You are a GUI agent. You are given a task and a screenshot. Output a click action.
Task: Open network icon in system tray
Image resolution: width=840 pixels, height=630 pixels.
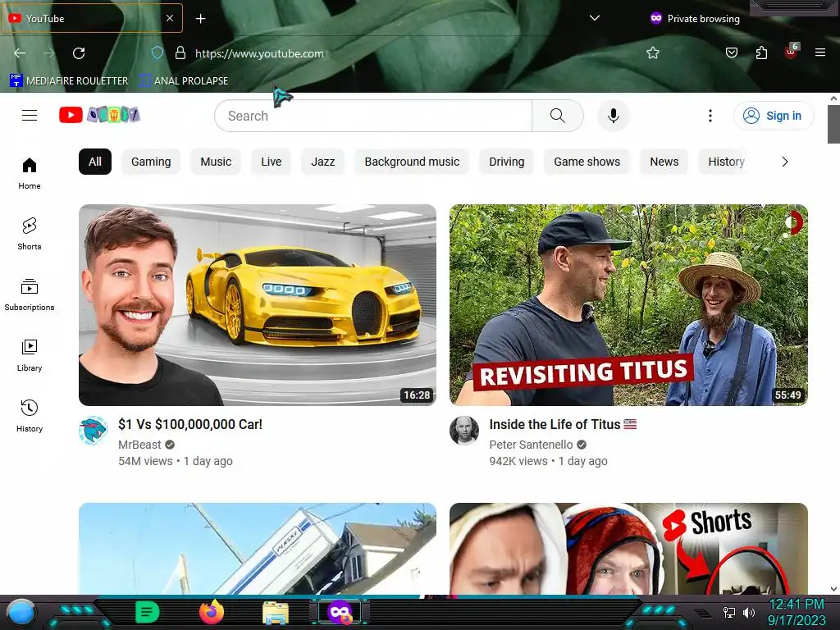pos(728,612)
